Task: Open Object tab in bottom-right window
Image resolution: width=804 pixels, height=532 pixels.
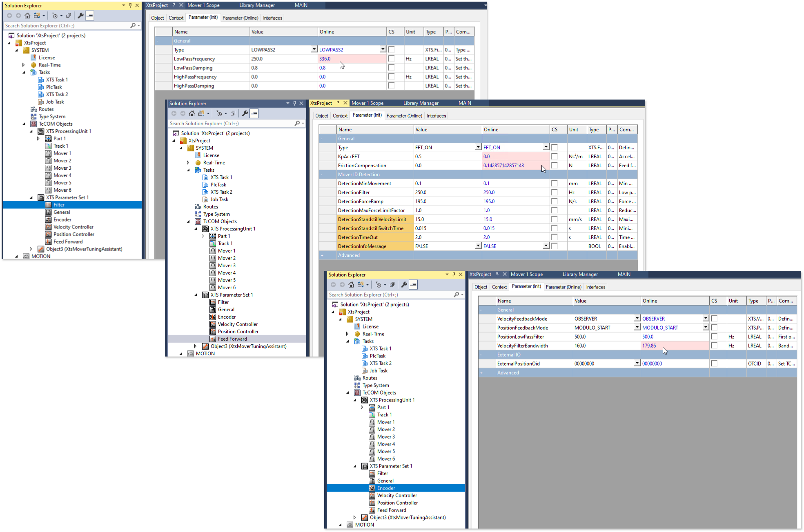Action: (481, 287)
